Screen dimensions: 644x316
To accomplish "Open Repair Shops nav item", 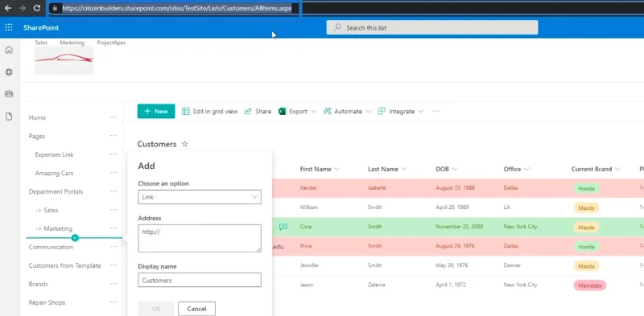I will 47,302.
